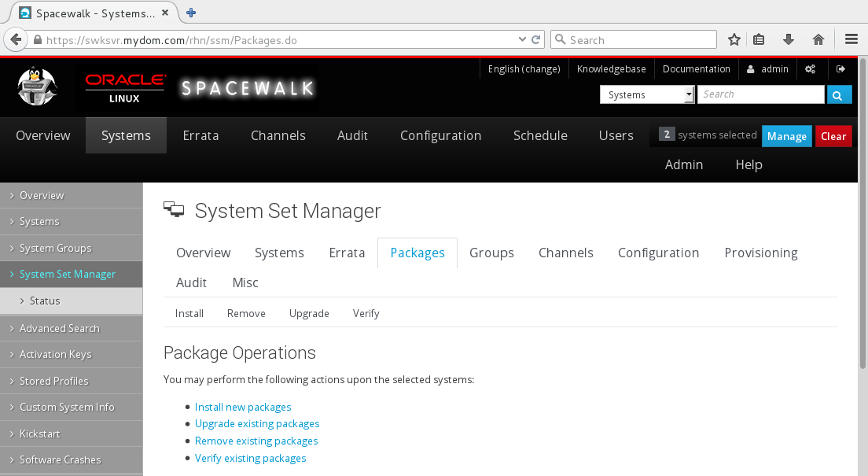Expand Systems in the left sidebar
The width and height of the screenshot is (868, 476).
(72, 222)
